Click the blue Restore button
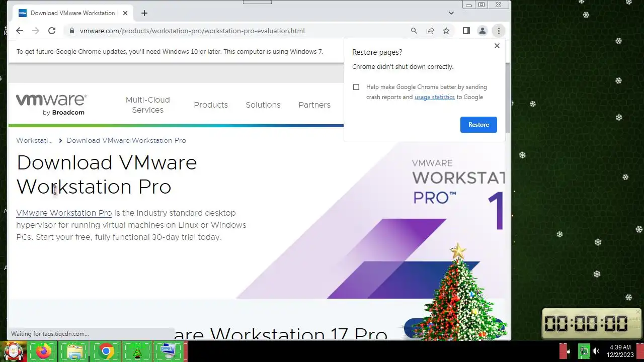 click(x=478, y=125)
